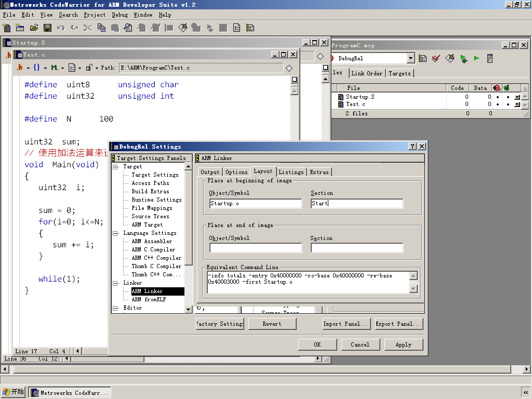
Task: Click the Import Panel... button
Action: pyautogui.click(x=347, y=324)
